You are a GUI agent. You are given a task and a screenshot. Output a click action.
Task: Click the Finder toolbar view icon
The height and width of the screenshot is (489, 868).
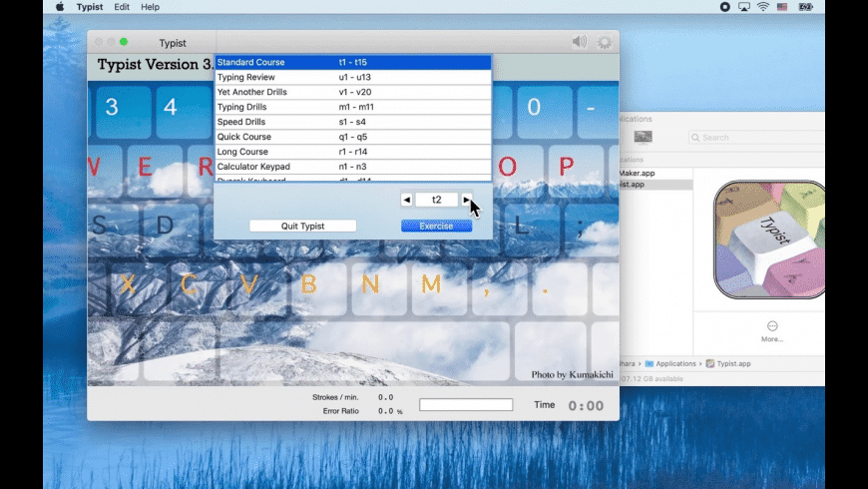[x=643, y=137]
